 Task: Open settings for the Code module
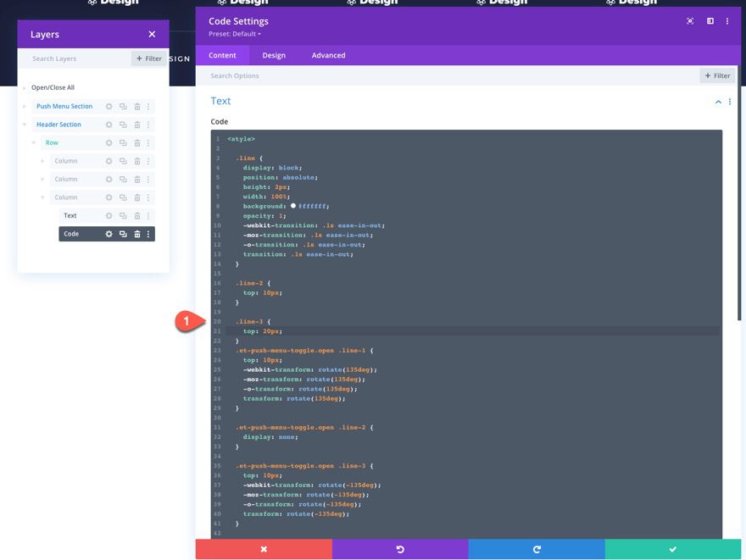click(108, 233)
